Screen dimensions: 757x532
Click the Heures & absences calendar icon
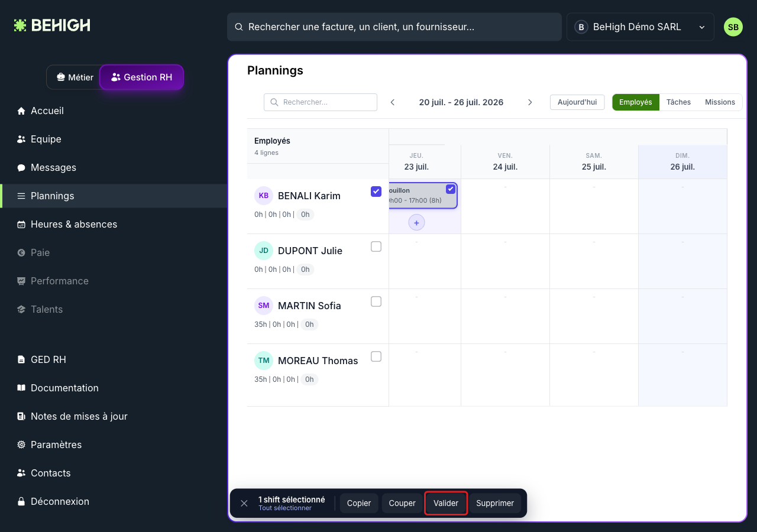pos(21,225)
